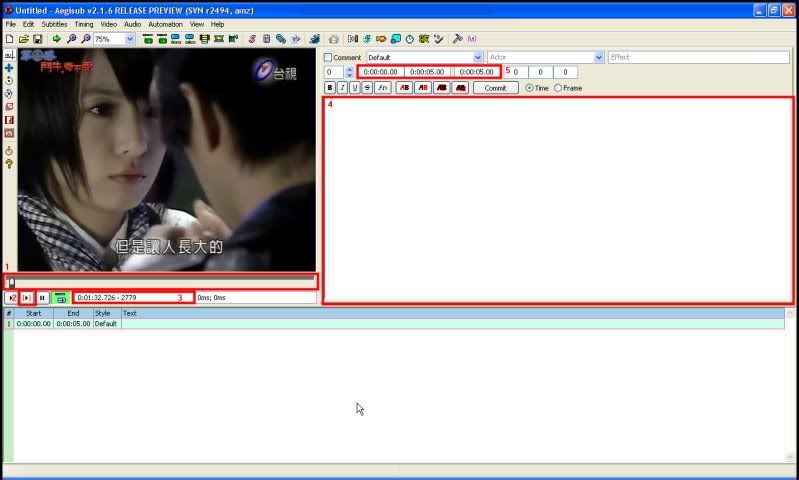Click the Pause video button
This screenshot has height=480, width=799.
pos(42,298)
